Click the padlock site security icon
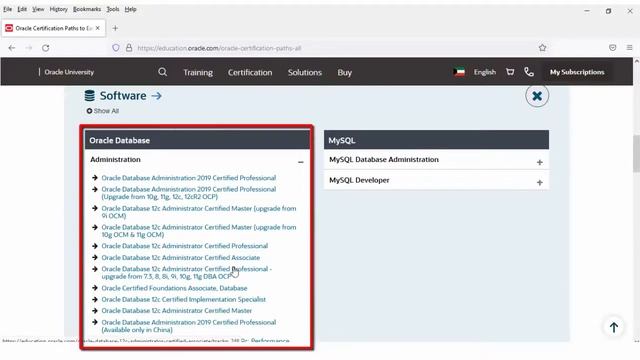640x360 pixels. pos(129,48)
